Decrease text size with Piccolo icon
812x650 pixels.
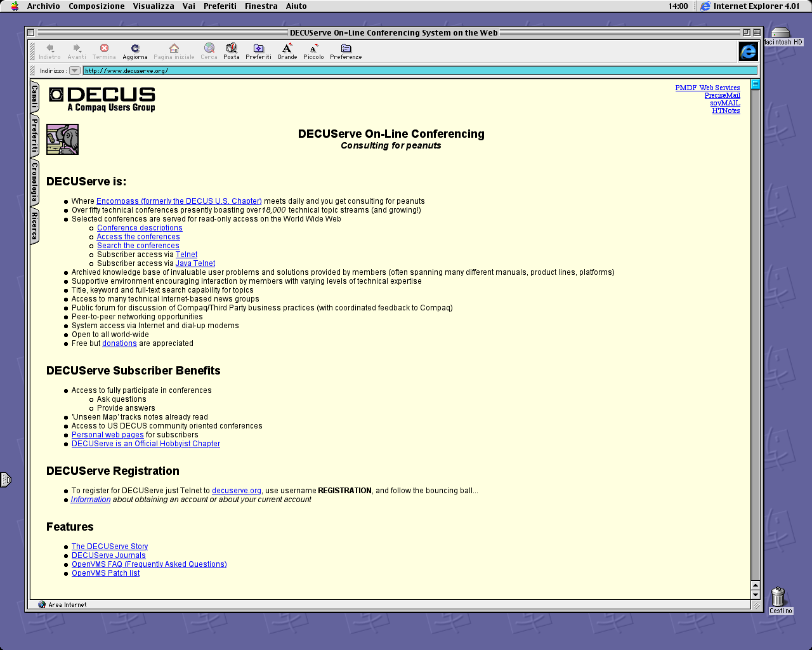tap(313, 48)
